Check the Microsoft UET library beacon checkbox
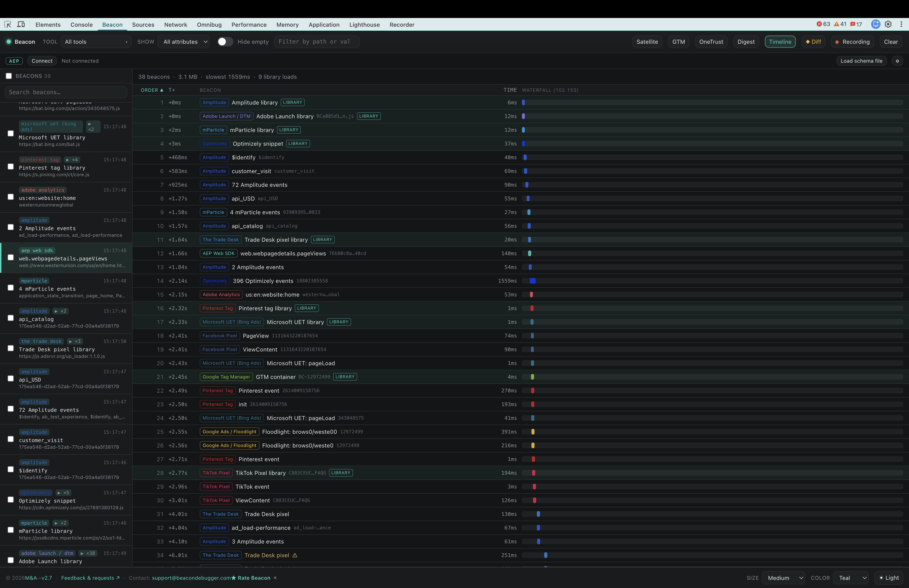The image size is (909, 588). 11,134
